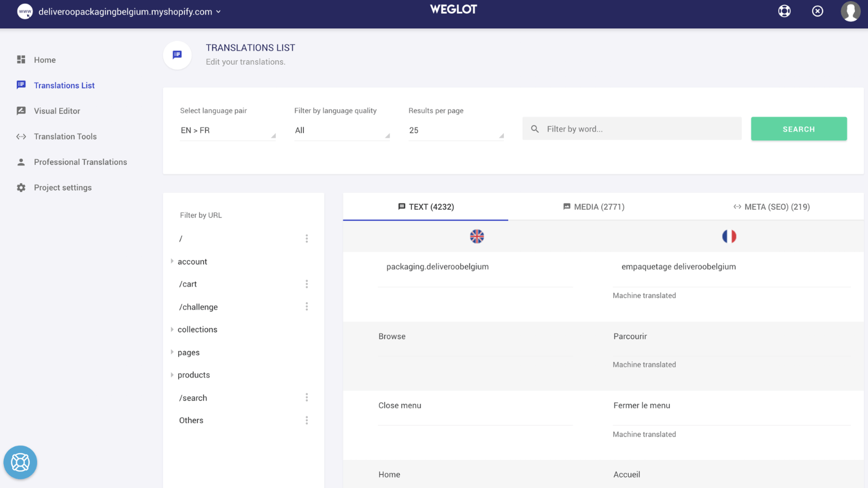
Task: Open Translations List menu item
Action: tap(64, 85)
